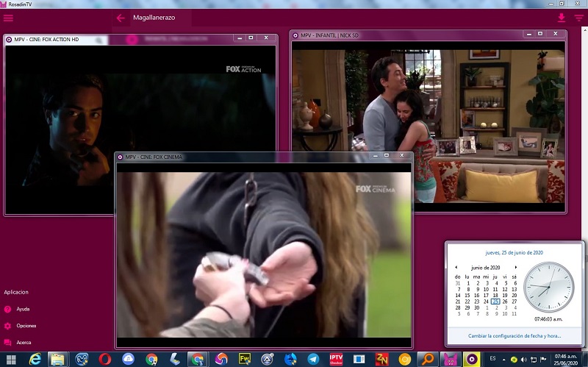Click the Acerca chat bubble icon

pyautogui.click(x=7, y=342)
